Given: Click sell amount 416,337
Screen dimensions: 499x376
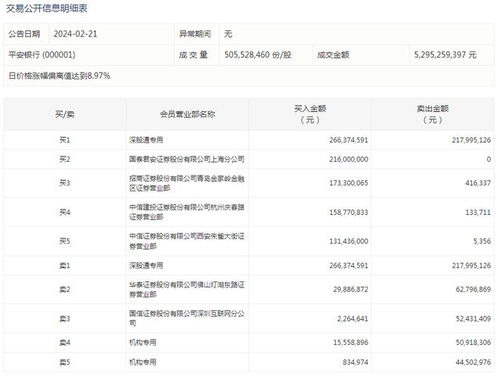Looking at the screenshot, I should 478,183.
